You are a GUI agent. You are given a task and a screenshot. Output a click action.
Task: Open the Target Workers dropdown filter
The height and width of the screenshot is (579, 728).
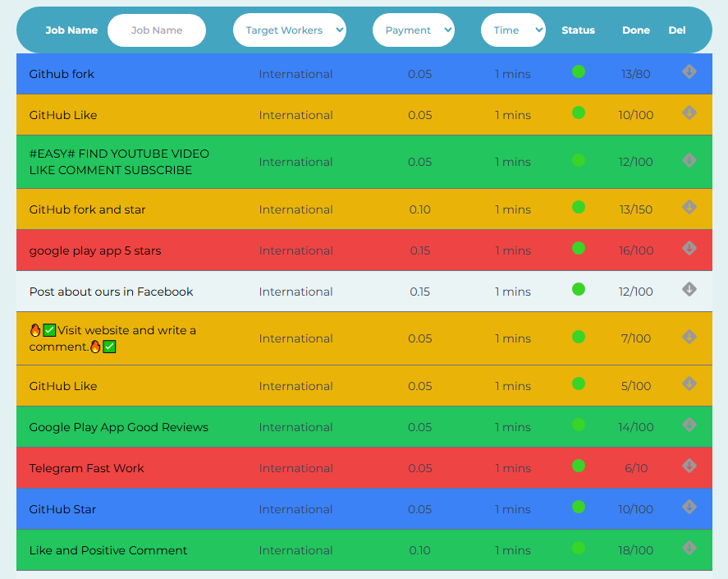click(x=289, y=30)
